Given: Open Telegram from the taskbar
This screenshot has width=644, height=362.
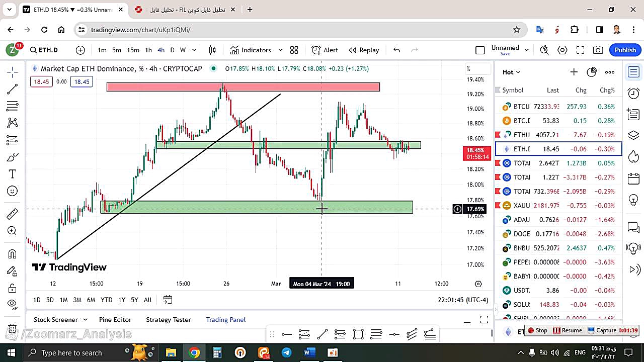Looking at the screenshot, I should click(x=286, y=352).
